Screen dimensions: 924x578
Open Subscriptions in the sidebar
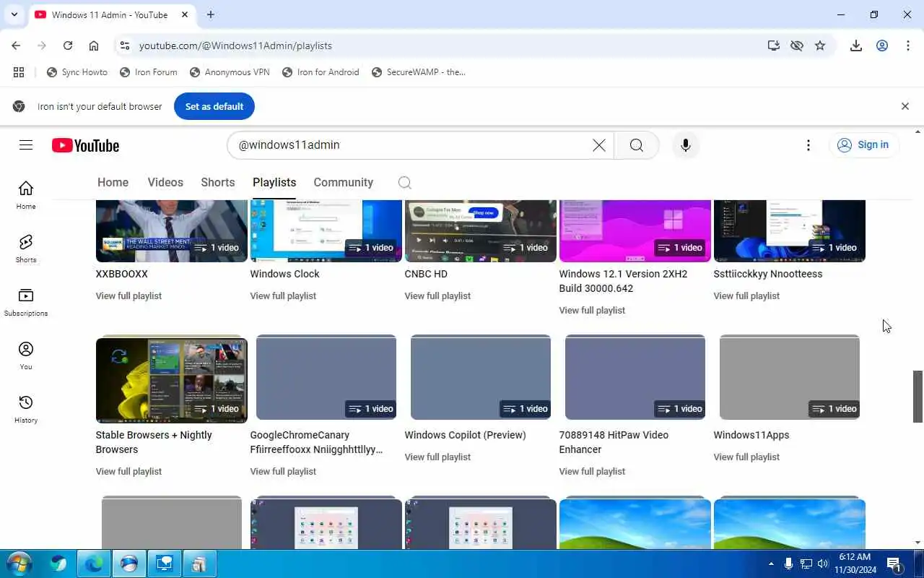click(26, 302)
